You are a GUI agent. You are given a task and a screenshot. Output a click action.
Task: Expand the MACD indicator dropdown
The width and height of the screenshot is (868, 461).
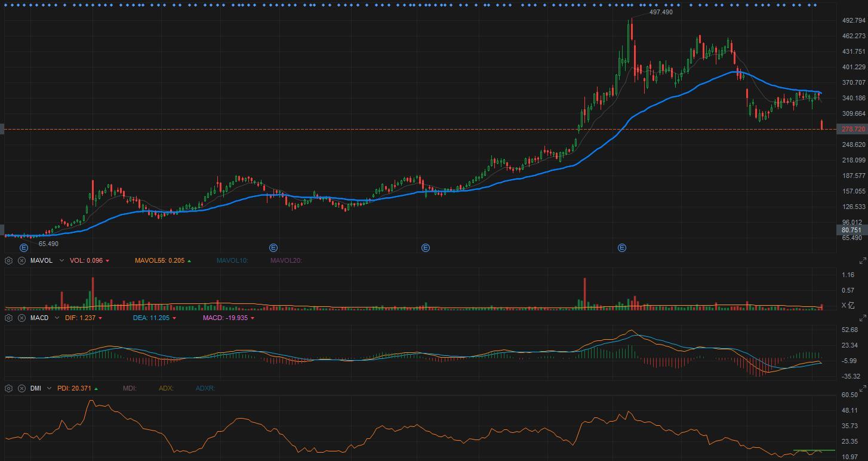[57, 318]
